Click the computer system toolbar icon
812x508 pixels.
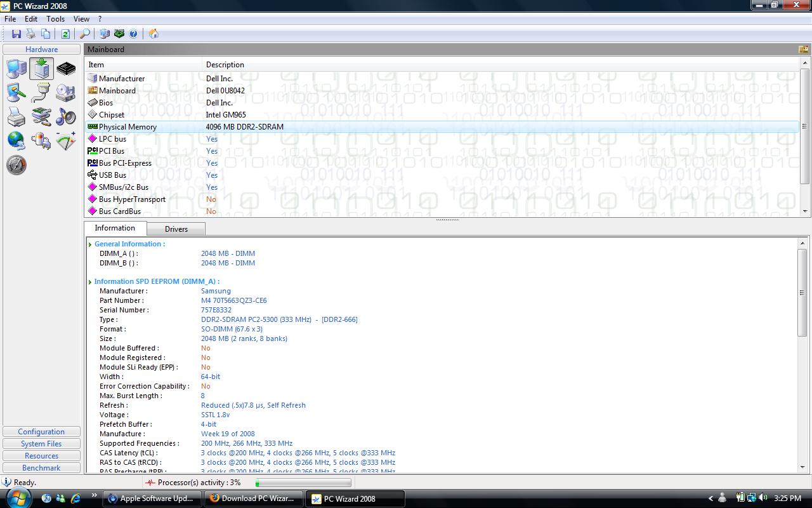(x=105, y=34)
